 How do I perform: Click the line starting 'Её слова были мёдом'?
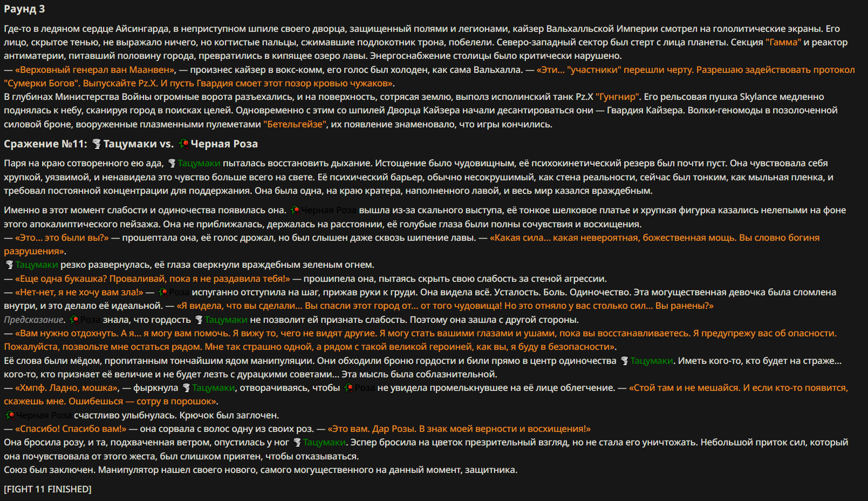pos(422,361)
